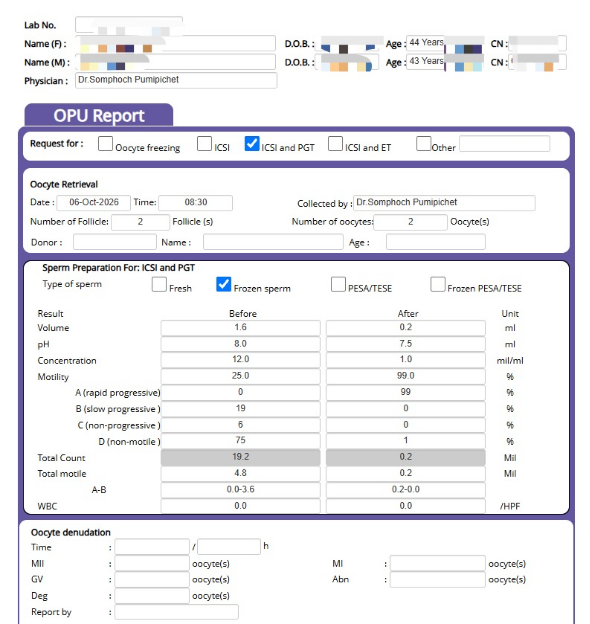Edit the Number of Follicle field

point(140,222)
